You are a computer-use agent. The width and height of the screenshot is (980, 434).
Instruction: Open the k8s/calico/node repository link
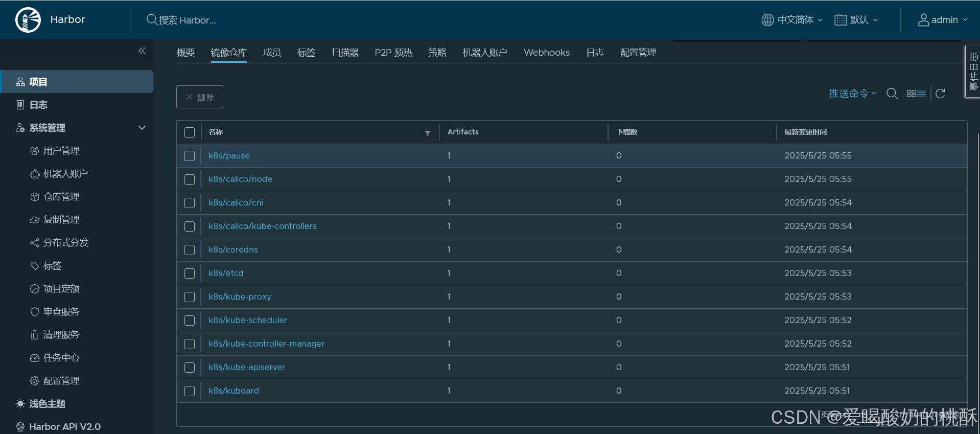pyautogui.click(x=240, y=179)
